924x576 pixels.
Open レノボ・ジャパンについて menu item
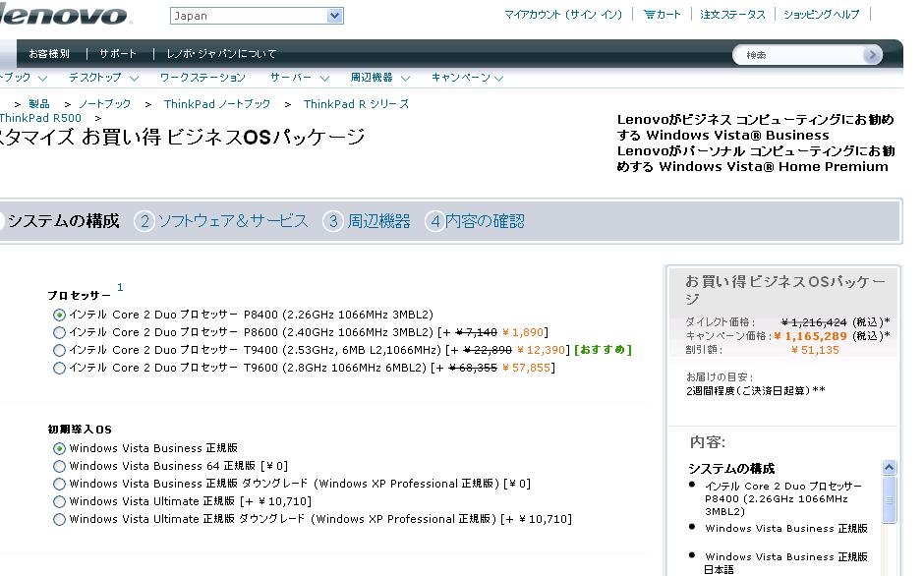coord(221,54)
